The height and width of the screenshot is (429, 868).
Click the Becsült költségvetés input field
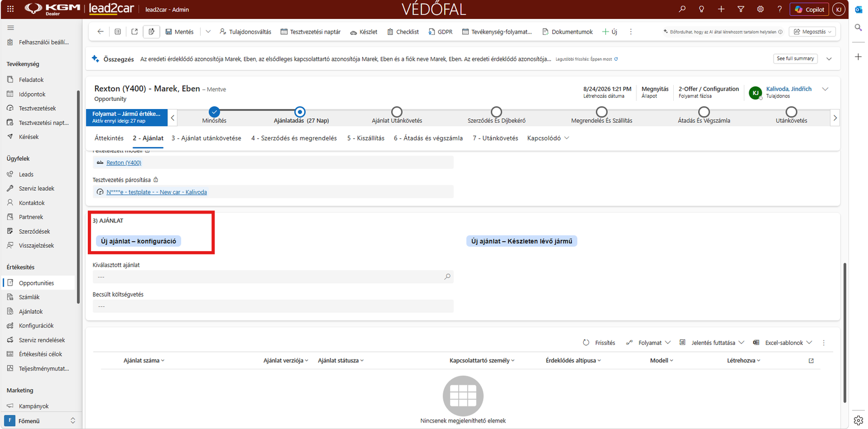point(273,306)
